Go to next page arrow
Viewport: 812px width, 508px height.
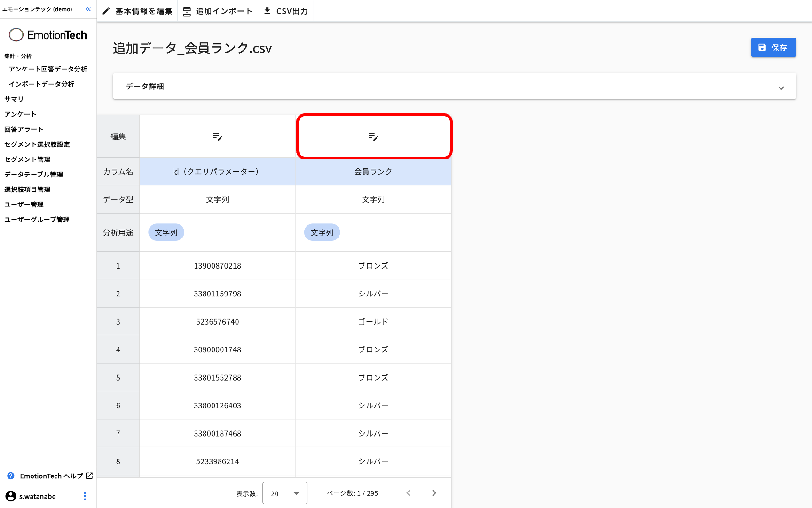click(x=434, y=493)
